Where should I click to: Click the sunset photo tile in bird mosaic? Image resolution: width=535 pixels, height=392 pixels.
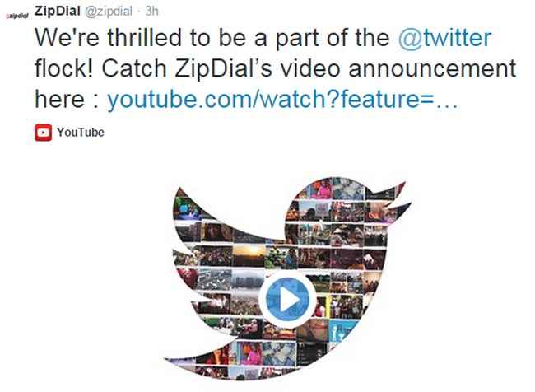pyautogui.click(x=249, y=255)
